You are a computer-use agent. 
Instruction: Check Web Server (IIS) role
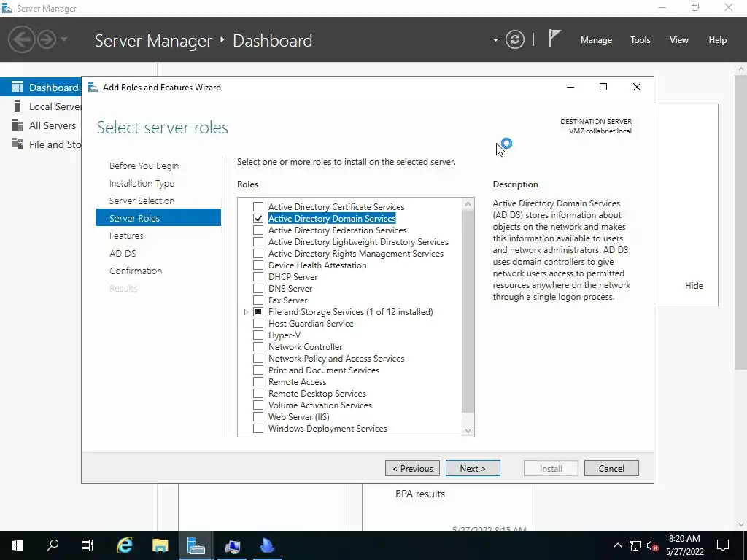click(258, 416)
